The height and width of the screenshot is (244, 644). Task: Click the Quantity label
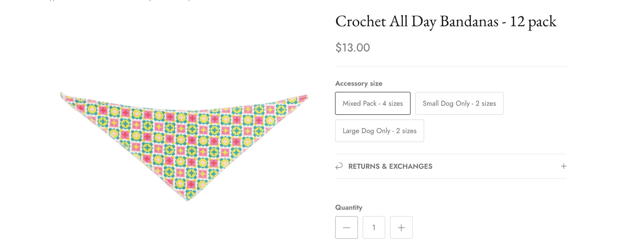(x=349, y=207)
